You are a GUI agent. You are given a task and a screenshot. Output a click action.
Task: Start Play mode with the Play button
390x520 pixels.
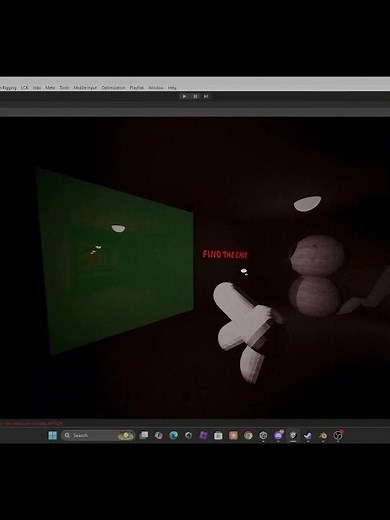tap(184, 96)
